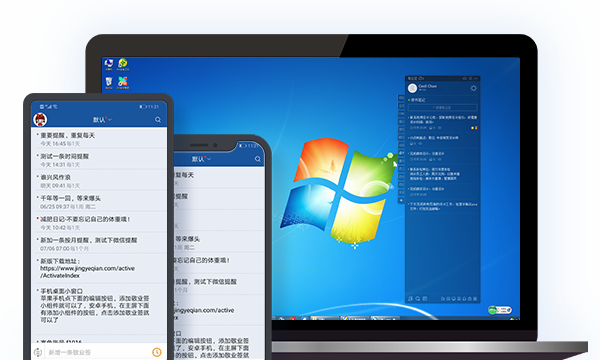Open the settings gear in the desktop note panel
Viewport: 600px width, 360px height.
473,88
